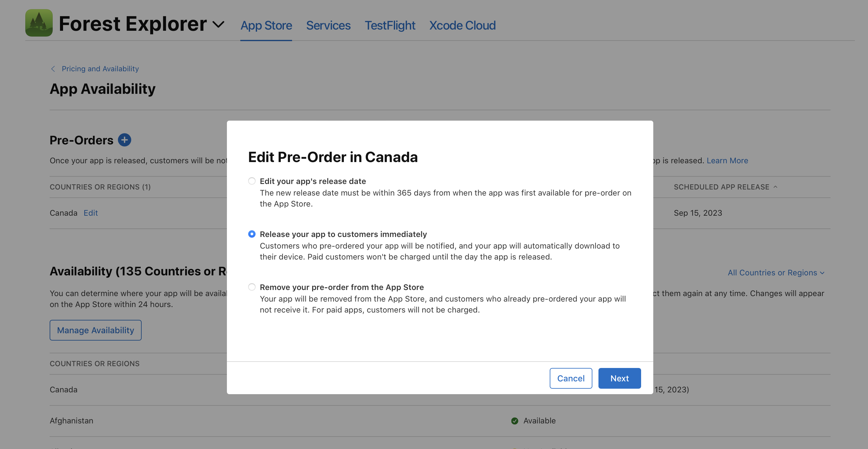This screenshot has height=449, width=868.
Task: Click the Sep 15, 2023 release date
Action: pyautogui.click(x=698, y=213)
